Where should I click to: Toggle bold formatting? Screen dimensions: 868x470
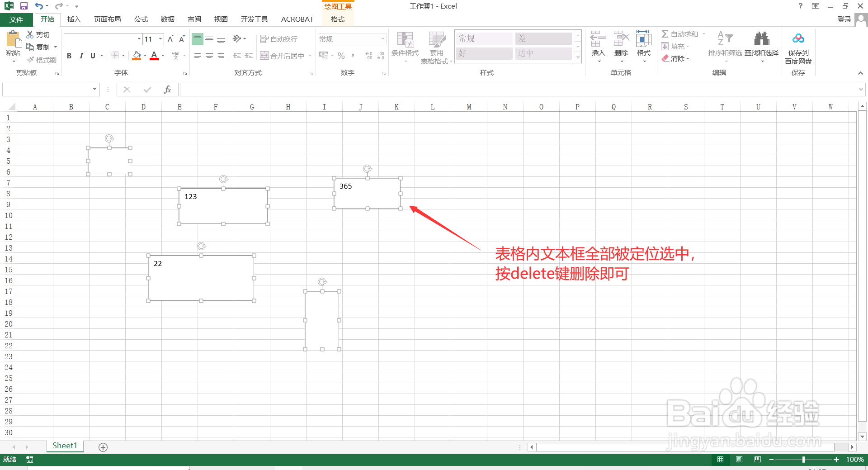point(69,56)
